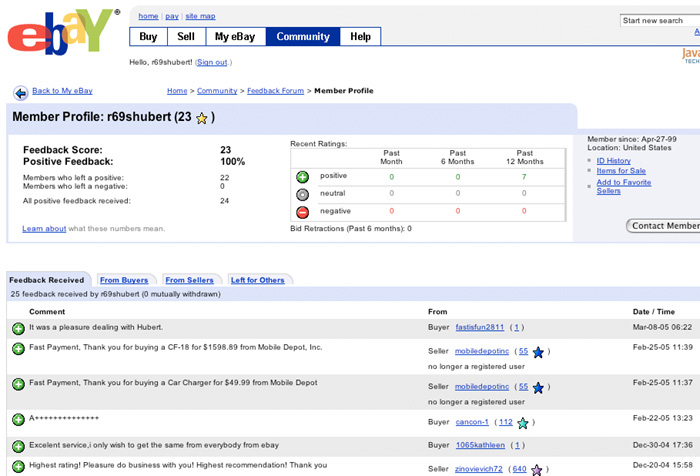
Task: Click the red negative icon in Recent Ratings
Action: [303, 212]
